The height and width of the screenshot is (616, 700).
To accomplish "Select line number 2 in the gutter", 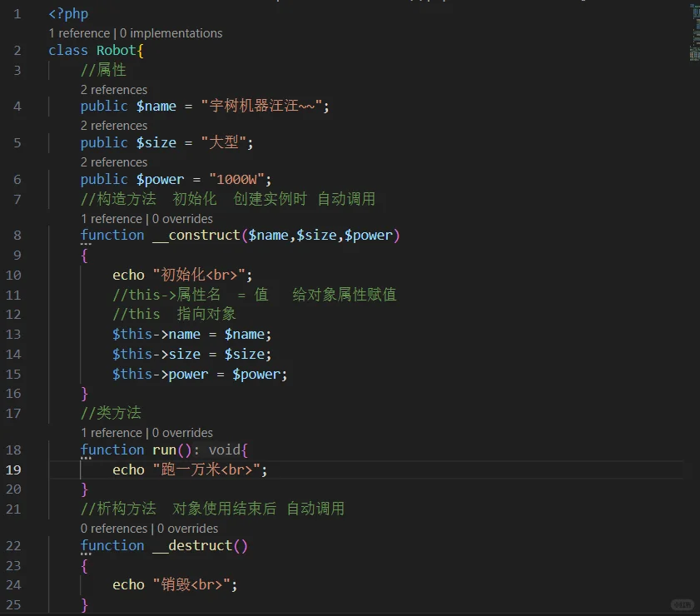I will point(17,51).
